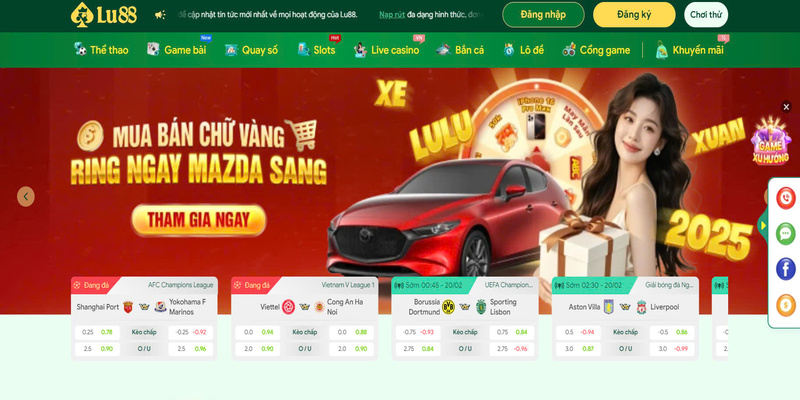Viewport: 800px width, 400px height.
Task: Open the Thể thao menu
Action: pos(101,50)
